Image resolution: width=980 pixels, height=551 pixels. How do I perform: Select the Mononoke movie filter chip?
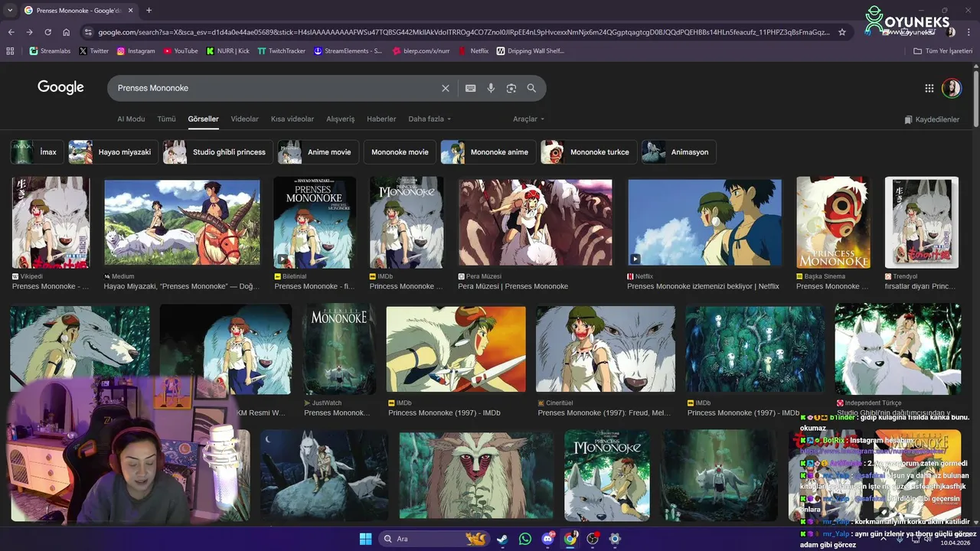[x=400, y=152]
